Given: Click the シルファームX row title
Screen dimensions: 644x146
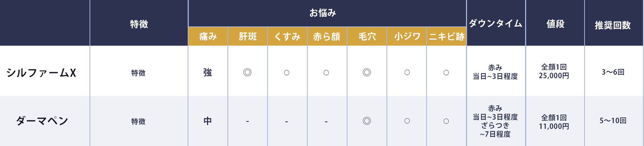Looking at the screenshot, I should point(42,73).
